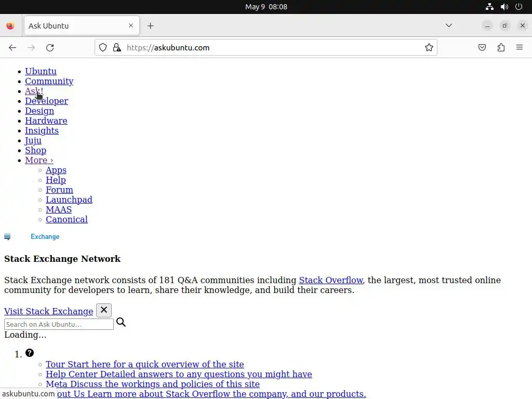Open the Firefox hamburger menu
The image size is (532, 399).
pyautogui.click(x=520, y=47)
